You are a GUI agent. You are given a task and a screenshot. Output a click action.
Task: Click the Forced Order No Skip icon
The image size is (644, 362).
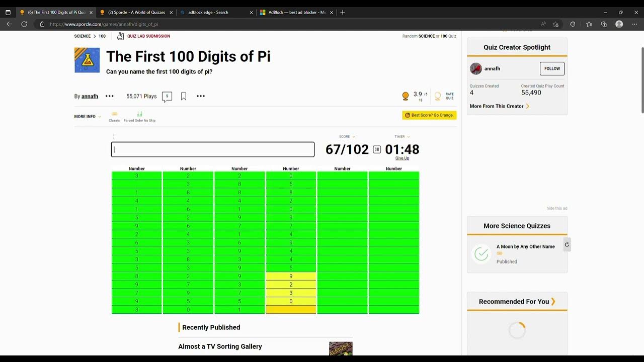[x=139, y=114]
